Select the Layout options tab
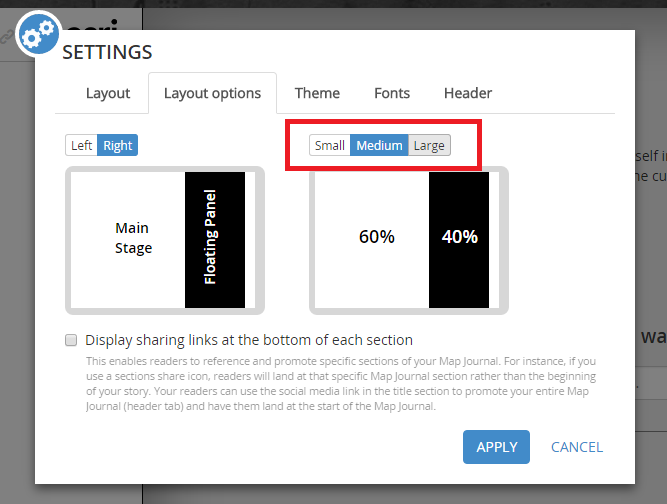The image size is (667, 504). [x=212, y=93]
